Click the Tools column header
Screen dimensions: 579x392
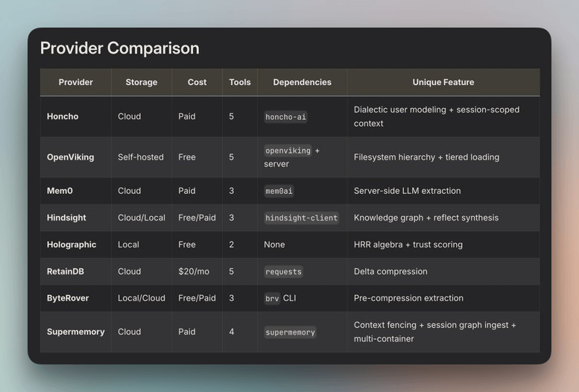240,82
